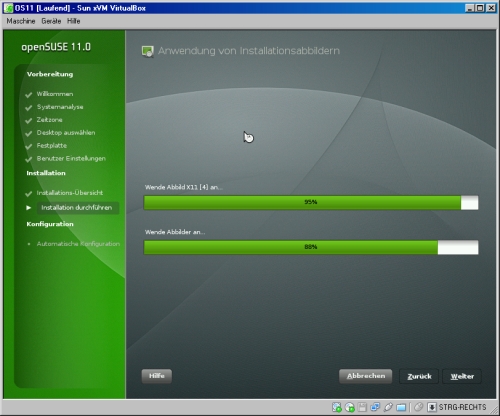Minimize the VirtualBox window
The width and height of the screenshot is (500, 416).
coord(470,8)
